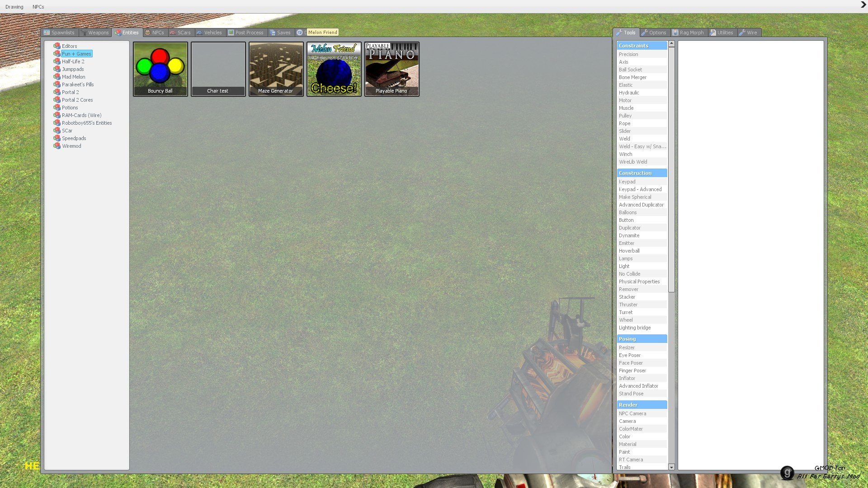Click the SCar category icon
The height and width of the screenshot is (488, 868).
coord(57,131)
